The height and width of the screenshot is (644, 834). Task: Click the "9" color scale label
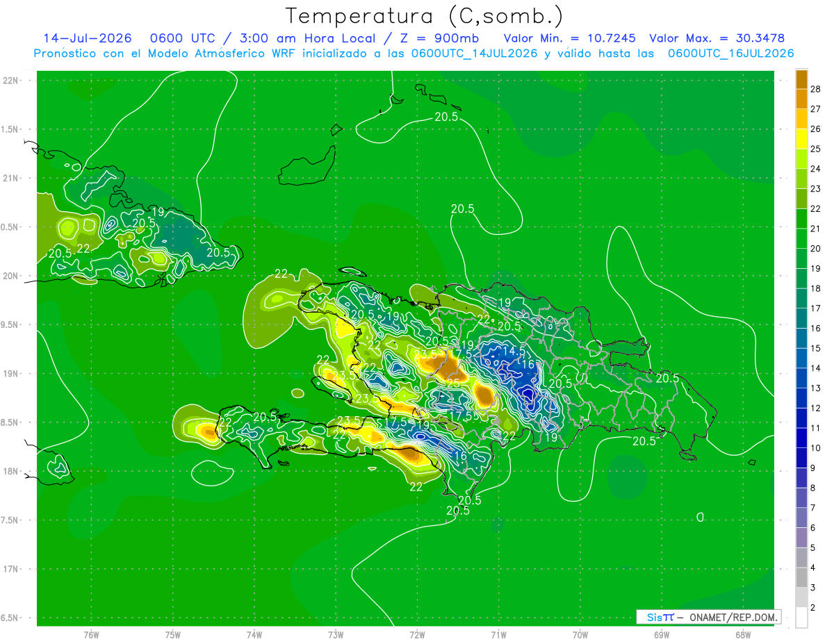[x=814, y=468]
